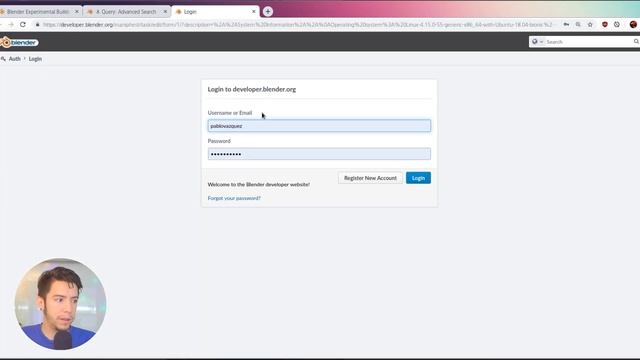Click the saved password key icon
Viewport: 640px width, 360px height.
566,24
